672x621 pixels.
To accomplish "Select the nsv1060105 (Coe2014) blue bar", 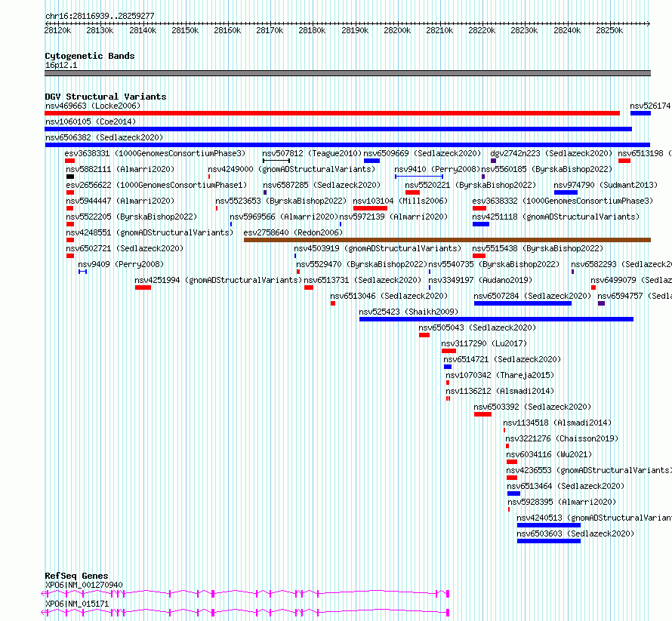I will coord(338,129).
